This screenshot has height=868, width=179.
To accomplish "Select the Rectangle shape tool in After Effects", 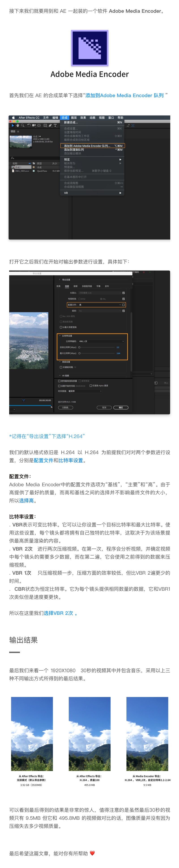I will tap(45, 125).
